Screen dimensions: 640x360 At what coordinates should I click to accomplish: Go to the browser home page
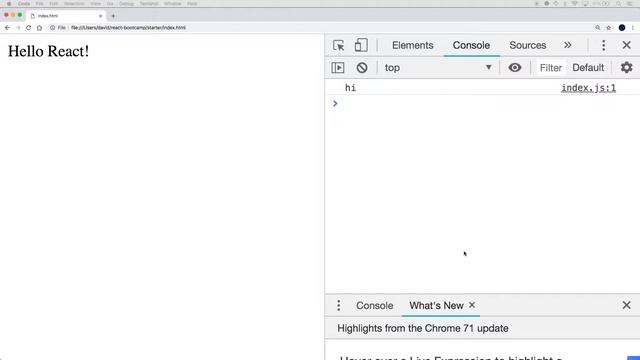pos(39,28)
